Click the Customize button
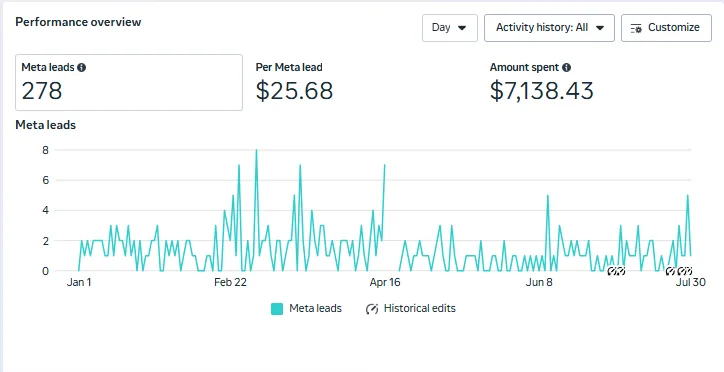This screenshot has height=372, width=724. point(666,28)
